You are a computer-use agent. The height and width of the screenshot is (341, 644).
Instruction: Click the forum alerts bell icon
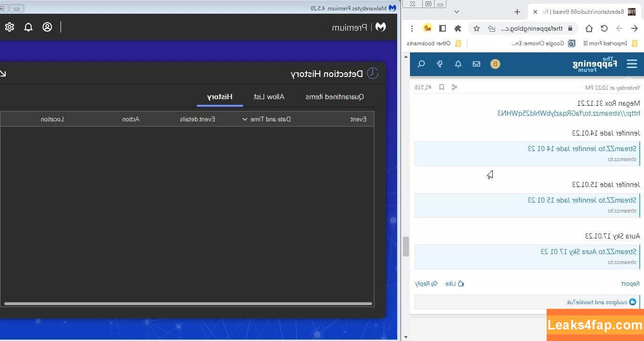458,64
